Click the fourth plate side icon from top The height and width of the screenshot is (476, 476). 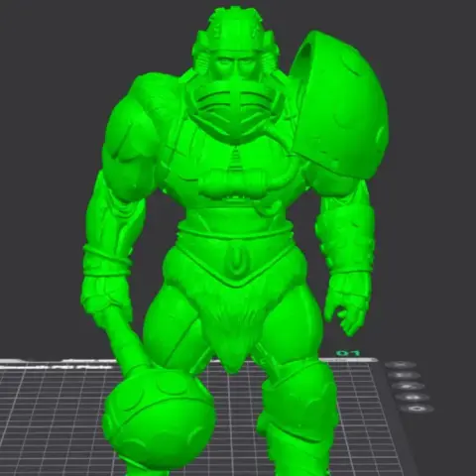coord(413,397)
